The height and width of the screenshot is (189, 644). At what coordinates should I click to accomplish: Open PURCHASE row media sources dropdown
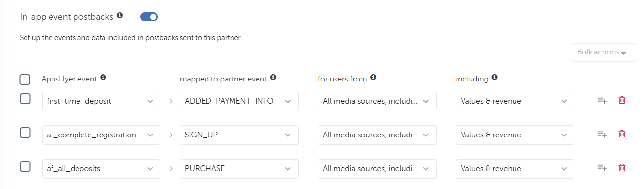(377, 169)
